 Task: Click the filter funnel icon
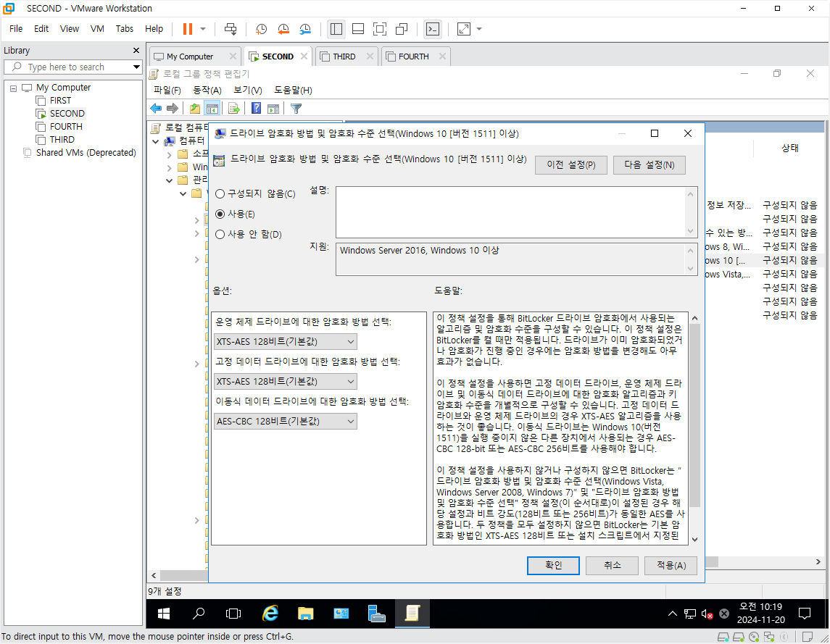(296, 109)
